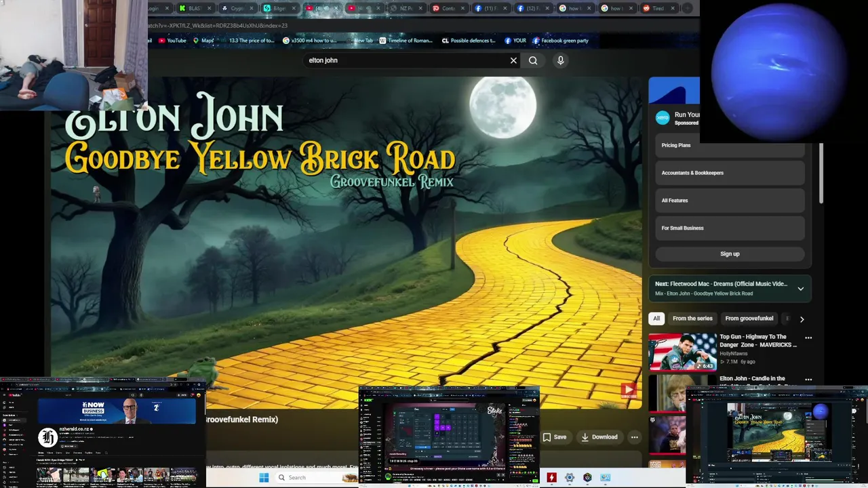This screenshot has width=868, height=488.
Task: Open 'x3500 m4 how to u...' bookmark
Action: click(309, 41)
